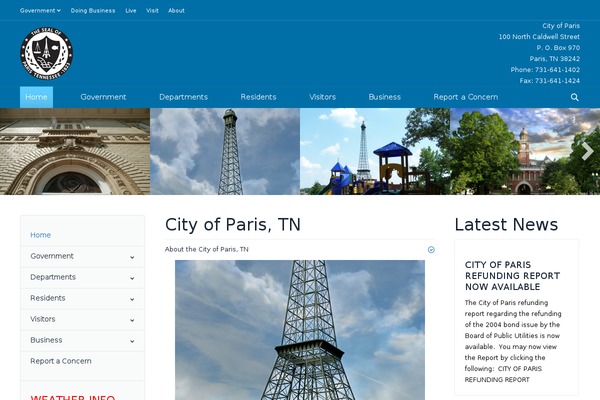Open Report a Concern sidebar link

[61, 361]
